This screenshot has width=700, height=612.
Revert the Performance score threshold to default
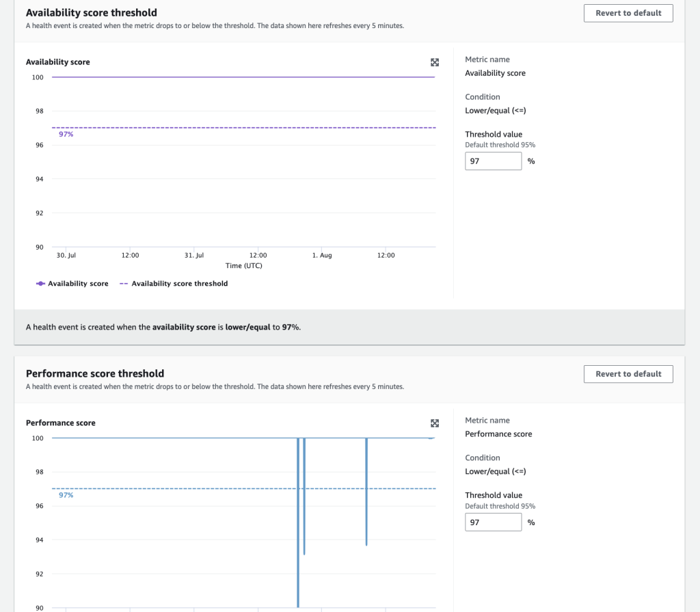tap(628, 374)
